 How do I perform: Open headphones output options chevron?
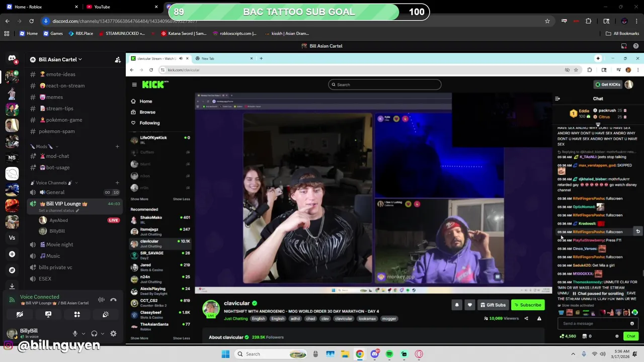[x=102, y=333]
